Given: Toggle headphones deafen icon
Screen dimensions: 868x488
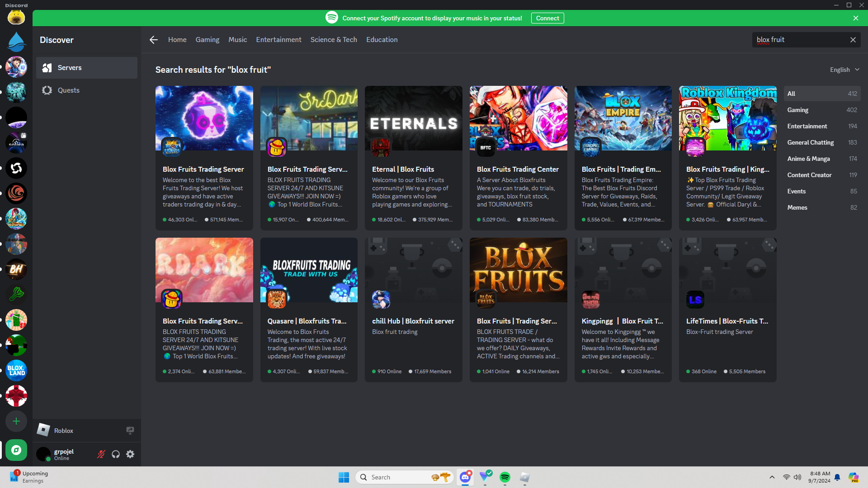Looking at the screenshot, I should tap(116, 454).
